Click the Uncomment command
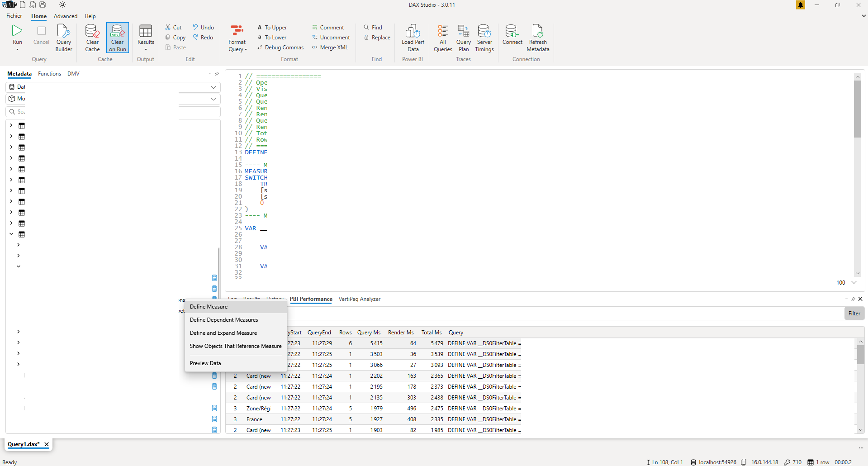 (x=331, y=38)
